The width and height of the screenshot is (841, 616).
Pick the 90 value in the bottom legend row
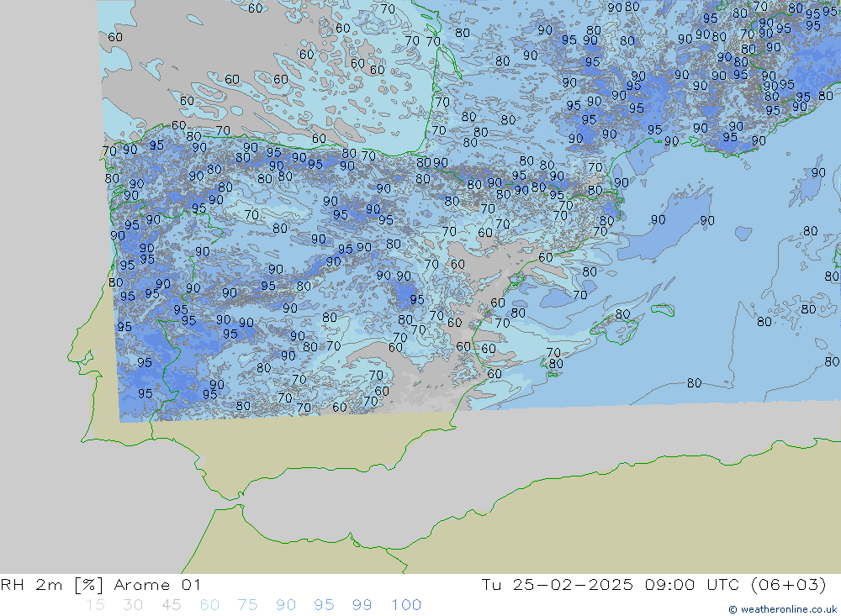(286, 605)
